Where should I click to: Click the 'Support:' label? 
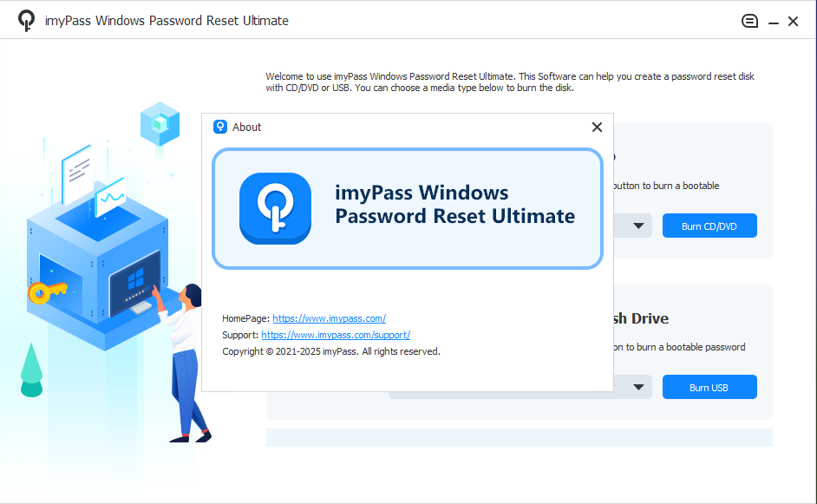(240, 335)
